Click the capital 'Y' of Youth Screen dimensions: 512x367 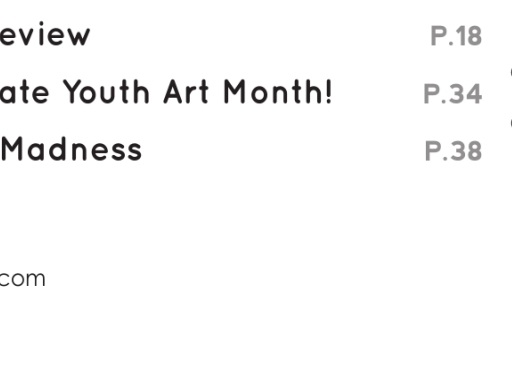[x=72, y=91]
